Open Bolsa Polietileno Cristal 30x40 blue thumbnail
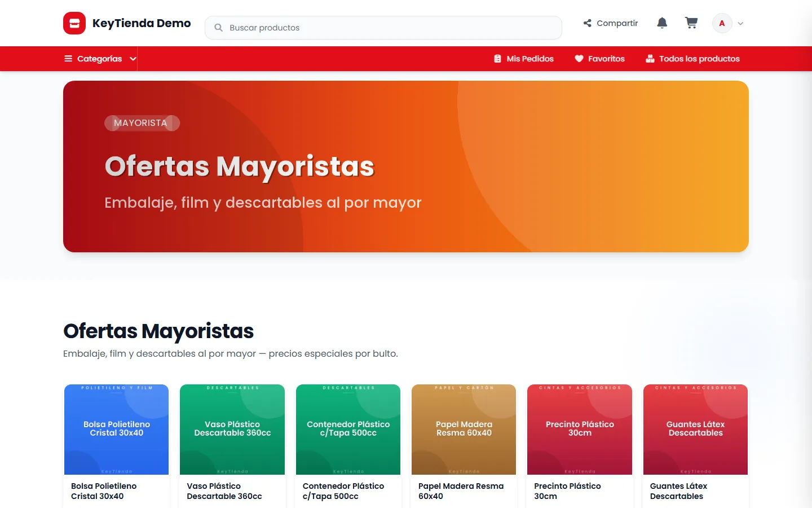Viewport: 812px width, 508px height. 117,430
